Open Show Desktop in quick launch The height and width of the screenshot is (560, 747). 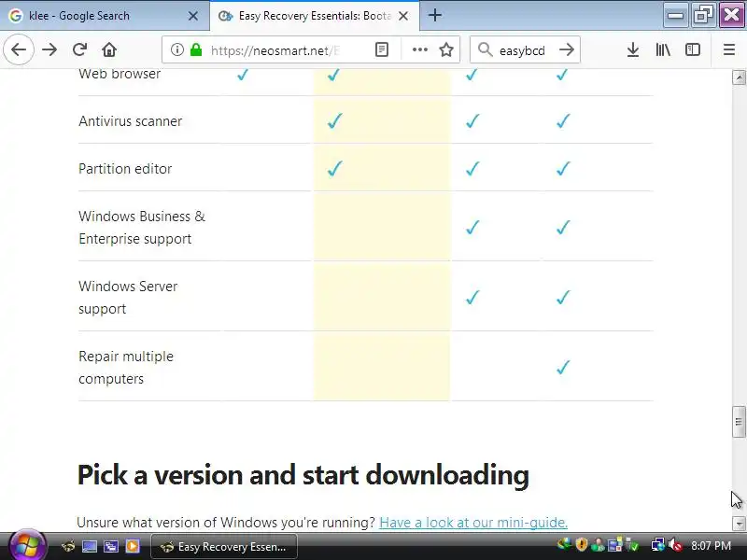pos(89,546)
